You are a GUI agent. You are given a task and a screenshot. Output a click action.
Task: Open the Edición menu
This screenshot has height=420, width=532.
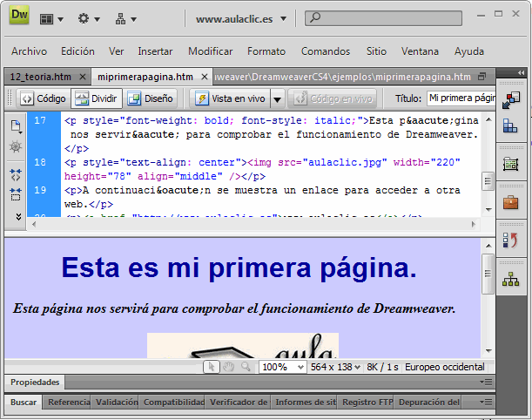(77, 51)
